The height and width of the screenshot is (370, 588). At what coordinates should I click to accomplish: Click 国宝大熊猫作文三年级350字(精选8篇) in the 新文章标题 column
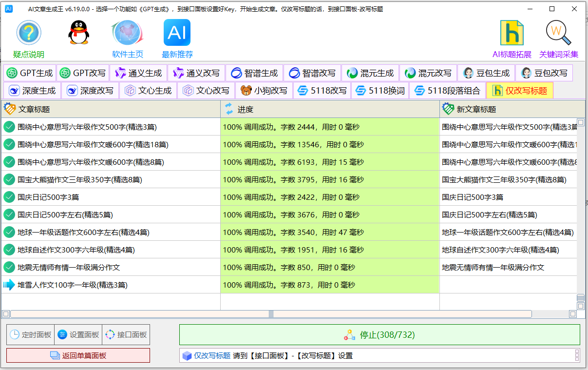pyautogui.click(x=504, y=180)
